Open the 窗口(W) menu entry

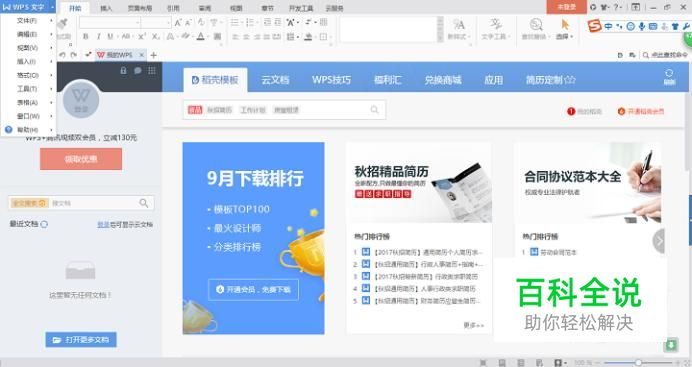click(x=28, y=116)
